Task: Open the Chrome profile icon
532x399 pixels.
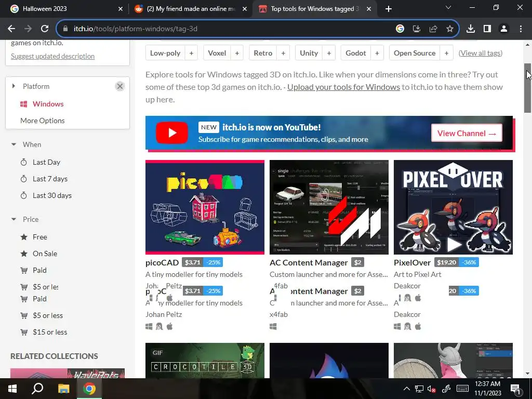Action: pyautogui.click(x=504, y=29)
